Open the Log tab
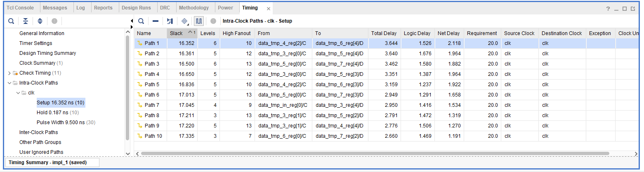The image size is (644, 172). pyautogui.click(x=81, y=8)
